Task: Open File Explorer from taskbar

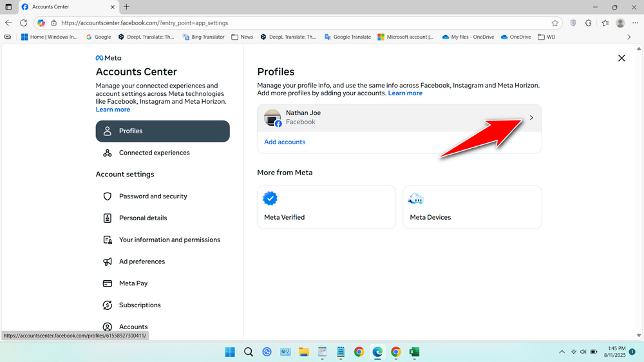Action: (x=303, y=352)
